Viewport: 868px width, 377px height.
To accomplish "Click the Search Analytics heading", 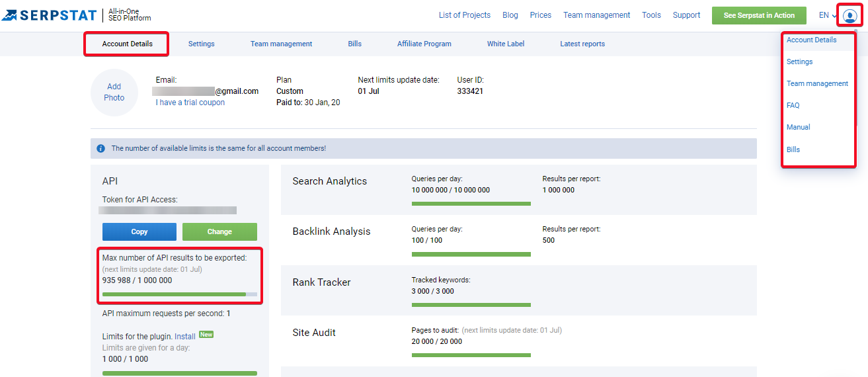I will (x=330, y=181).
